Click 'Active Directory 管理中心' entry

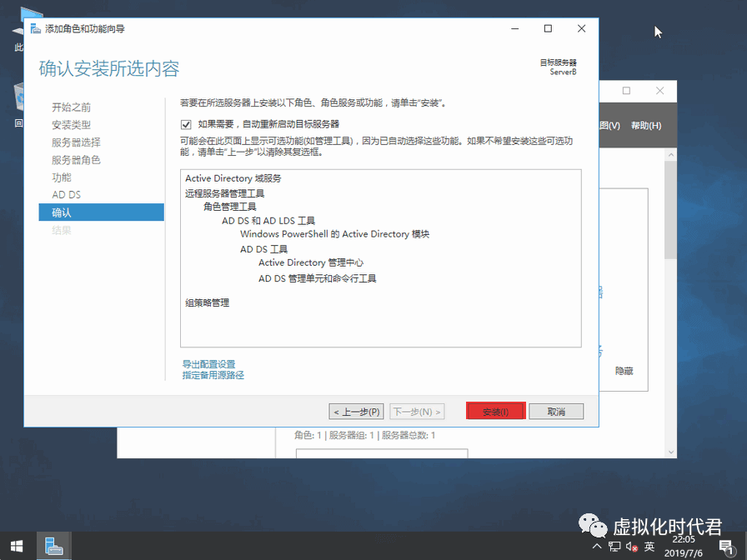click(x=311, y=262)
